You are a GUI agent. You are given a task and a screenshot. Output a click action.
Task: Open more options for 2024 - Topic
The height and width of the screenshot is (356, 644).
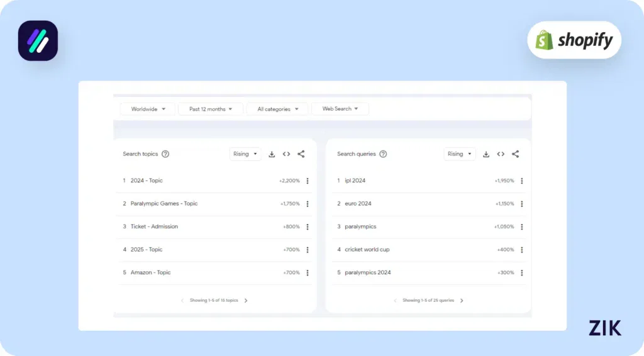(307, 181)
